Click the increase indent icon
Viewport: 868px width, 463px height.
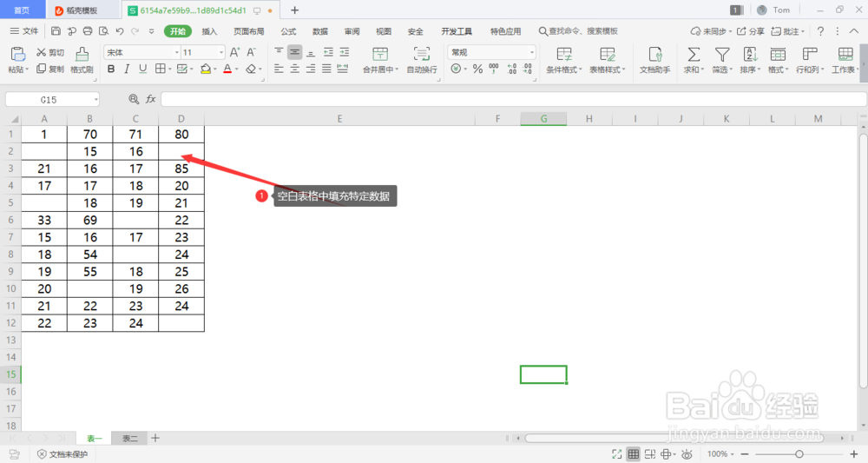point(345,52)
